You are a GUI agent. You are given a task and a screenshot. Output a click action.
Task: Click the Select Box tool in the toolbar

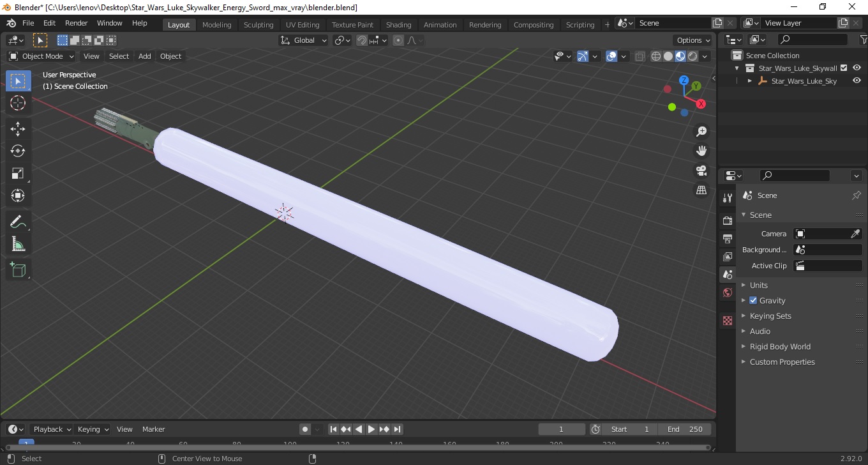[x=18, y=81]
